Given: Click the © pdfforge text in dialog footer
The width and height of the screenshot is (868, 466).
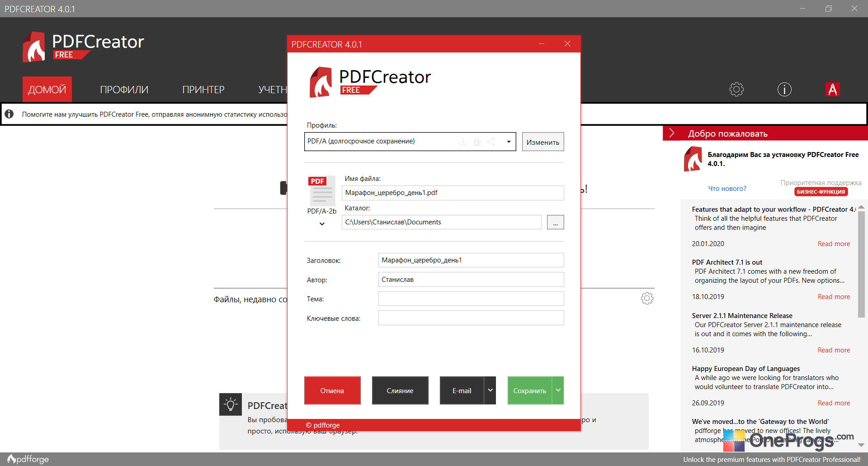Looking at the screenshot, I should 323,425.
